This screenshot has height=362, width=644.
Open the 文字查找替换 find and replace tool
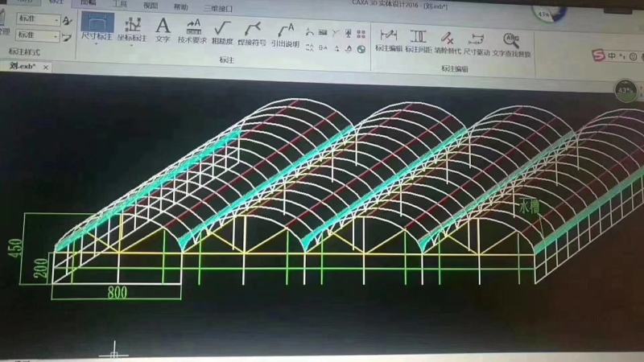click(x=511, y=44)
